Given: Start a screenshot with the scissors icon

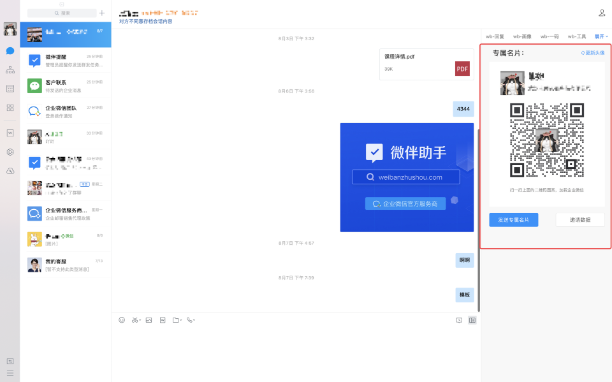Looking at the screenshot, I should click(135, 320).
